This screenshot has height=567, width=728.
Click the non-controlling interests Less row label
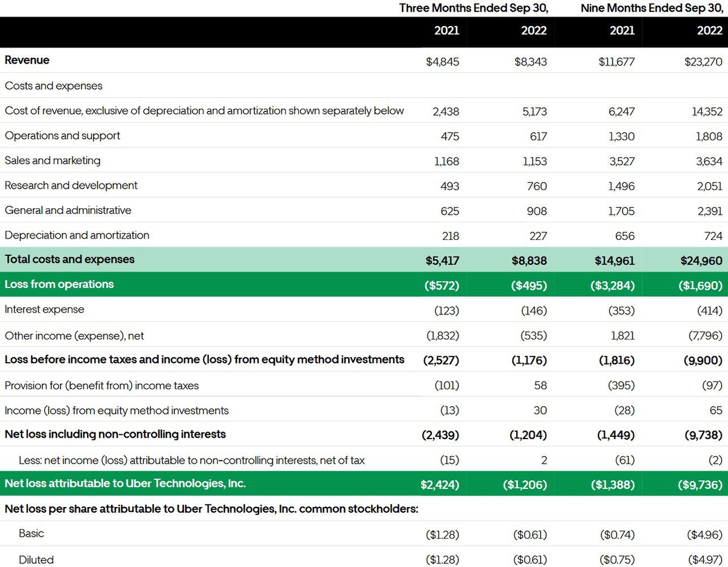(x=192, y=460)
